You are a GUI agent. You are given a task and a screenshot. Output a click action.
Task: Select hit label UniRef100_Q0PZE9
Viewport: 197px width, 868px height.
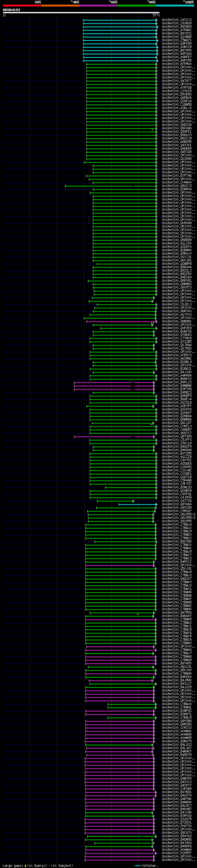point(177,328)
